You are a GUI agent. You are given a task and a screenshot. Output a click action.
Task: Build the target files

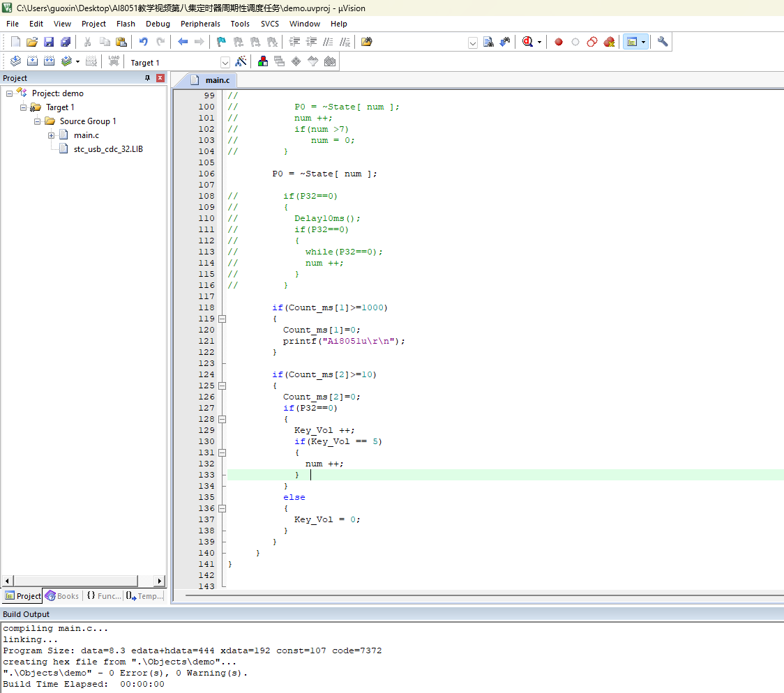point(32,61)
